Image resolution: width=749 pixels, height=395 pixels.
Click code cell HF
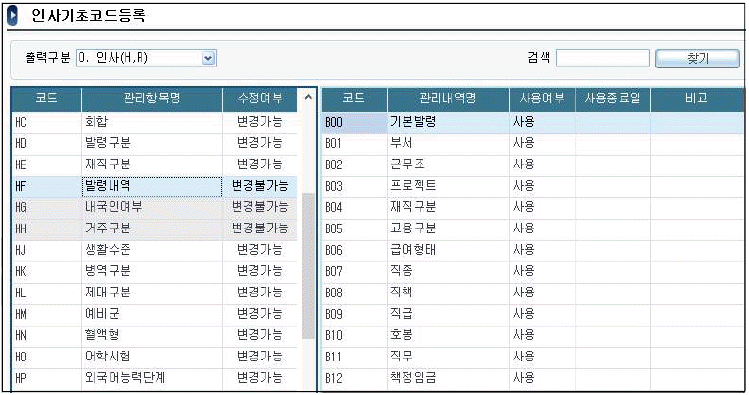coord(47,186)
